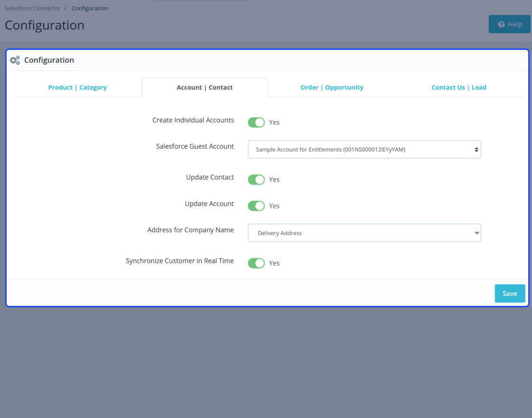Click the Salesforce Guest Account label

point(195,146)
